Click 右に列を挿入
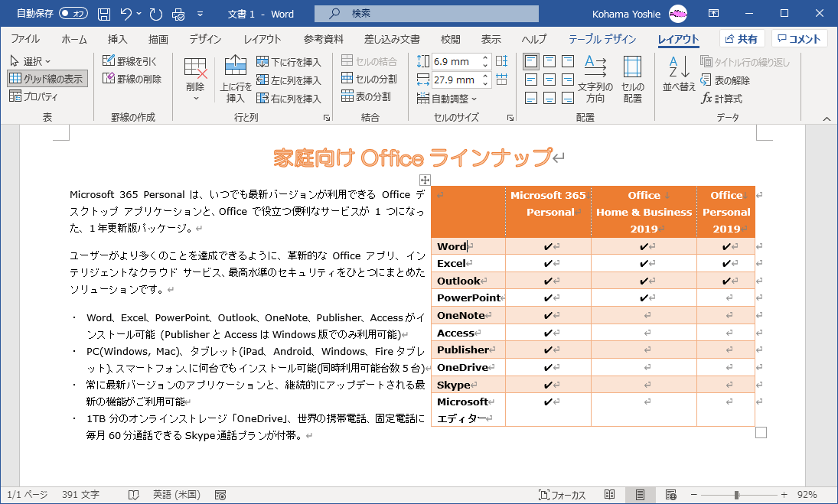The width and height of the screenshot is (838, 504). (x=289, y=98)
